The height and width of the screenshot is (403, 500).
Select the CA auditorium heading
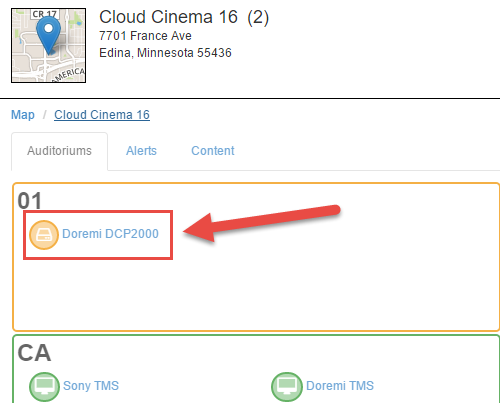(34, 353)
